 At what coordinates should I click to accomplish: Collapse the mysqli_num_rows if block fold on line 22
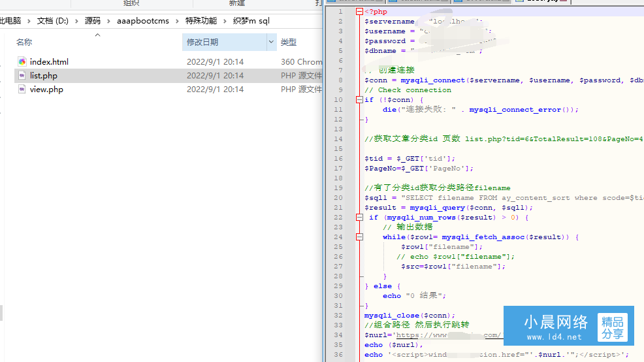pyautogui.click(x=359, y=218)
